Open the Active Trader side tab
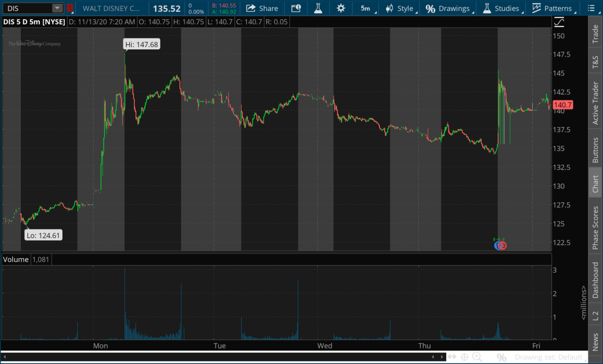This screenshot has height=364, width=603. [x=595, y=102]
